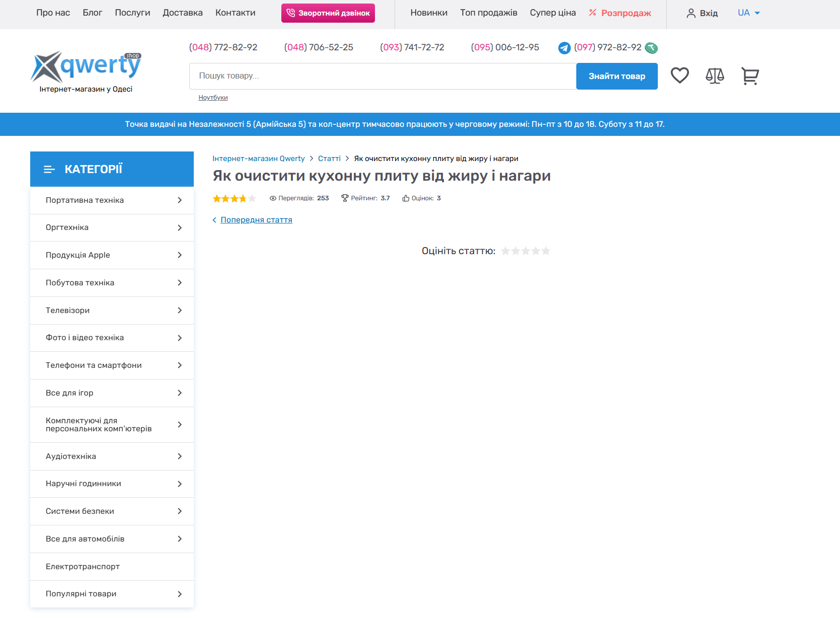This screenshot has width=840, height=617.
Task: Click the hamburger icon beside КАТЕГОРІЇ
Action: coord(49,170)
